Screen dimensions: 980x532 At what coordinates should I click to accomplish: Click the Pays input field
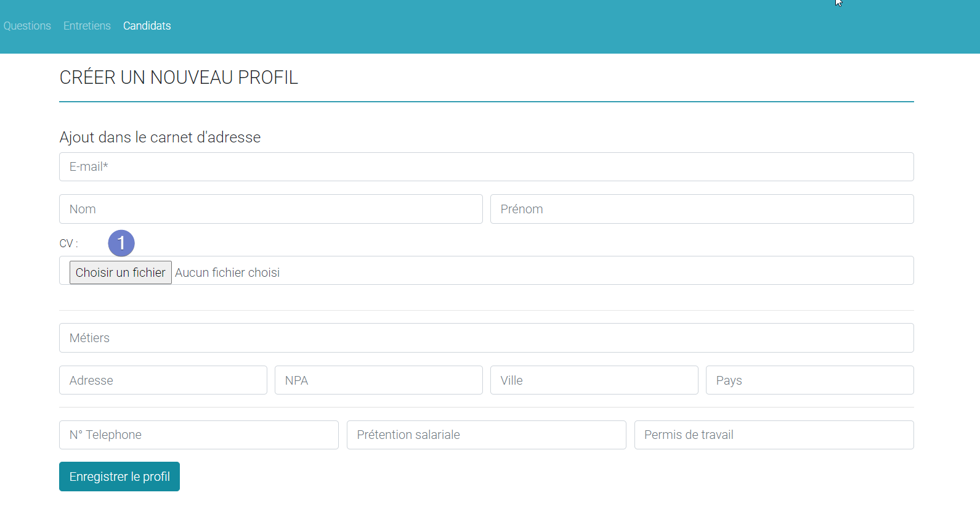[x=810, y=380]
